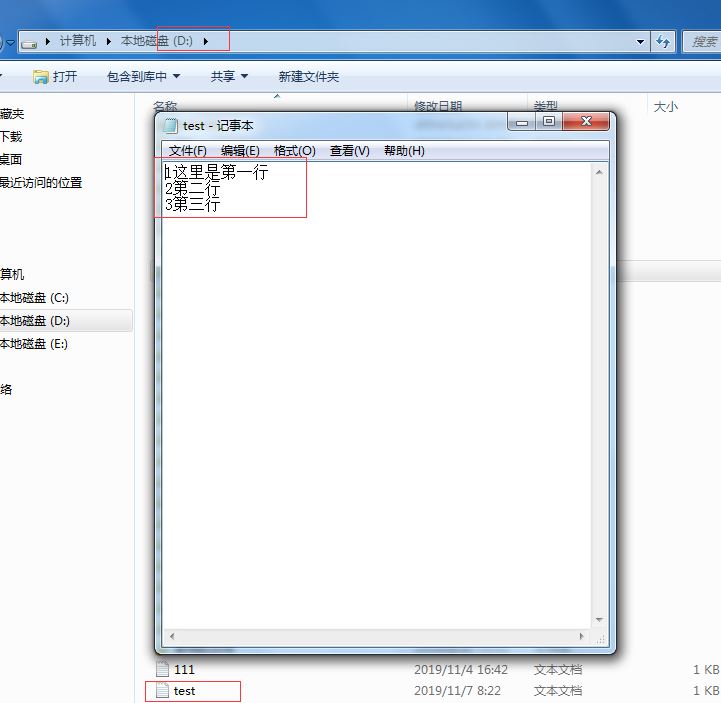Click scroll down arrow in Notepad
This screenshot has height=703, width=721.
point(599,620)
